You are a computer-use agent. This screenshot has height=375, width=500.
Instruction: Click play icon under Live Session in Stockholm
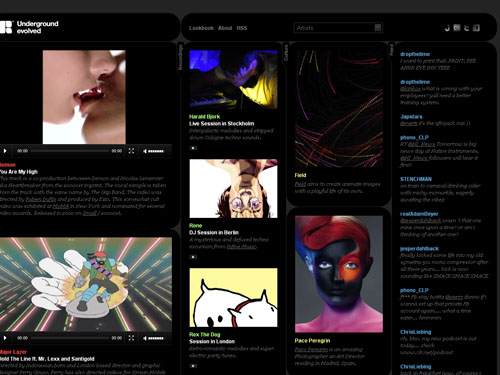[193, 148]
